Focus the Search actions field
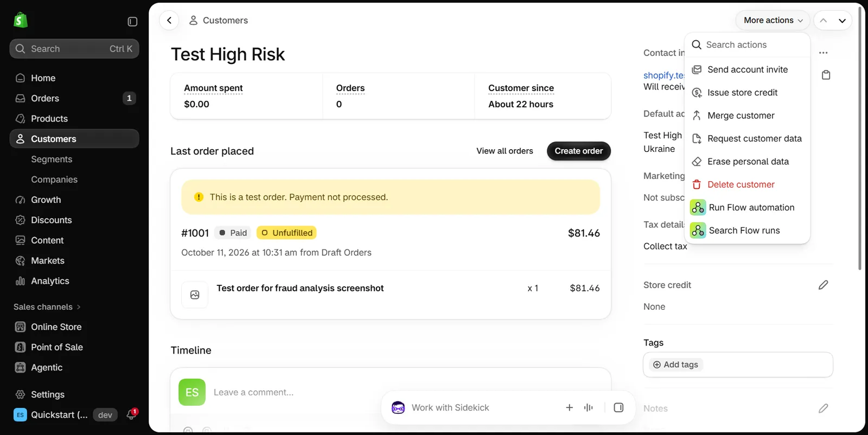The image size is (868, 435). coord(748,45)
